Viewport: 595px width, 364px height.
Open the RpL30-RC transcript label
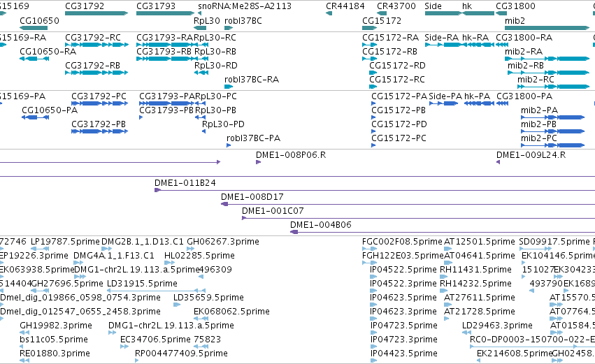point(215,38)
